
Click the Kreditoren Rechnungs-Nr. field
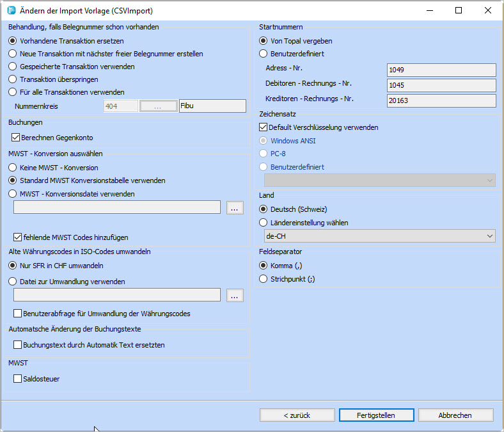coord(441,100)
